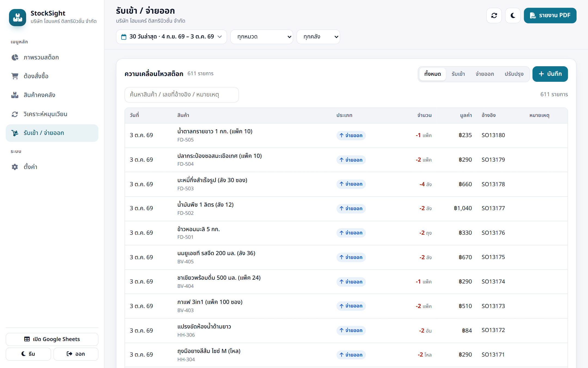Click product ถุงมือยางสีส้ม ไซซ์ M (โหล)
The image size is (588, 368).
coord(209,351)
